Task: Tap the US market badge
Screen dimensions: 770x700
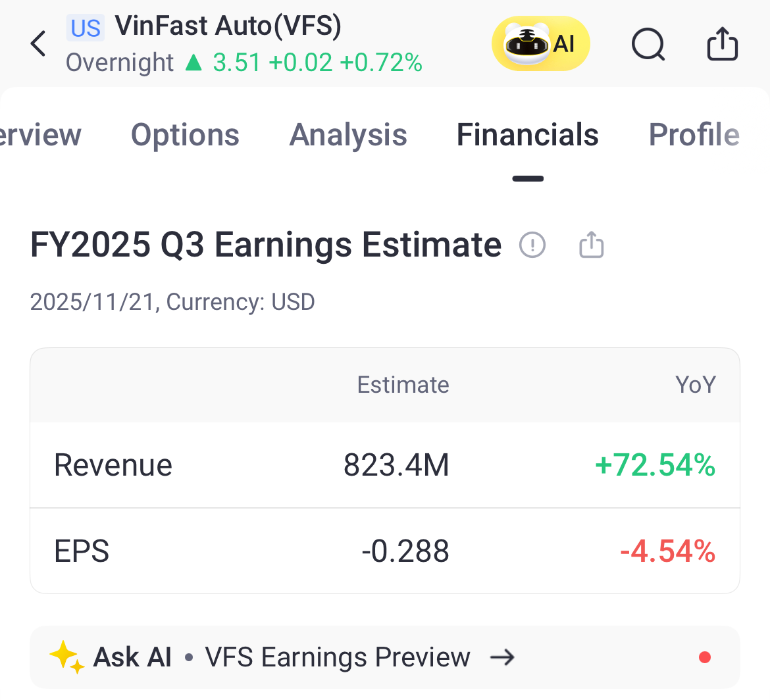Action: [x=86, y=28]
